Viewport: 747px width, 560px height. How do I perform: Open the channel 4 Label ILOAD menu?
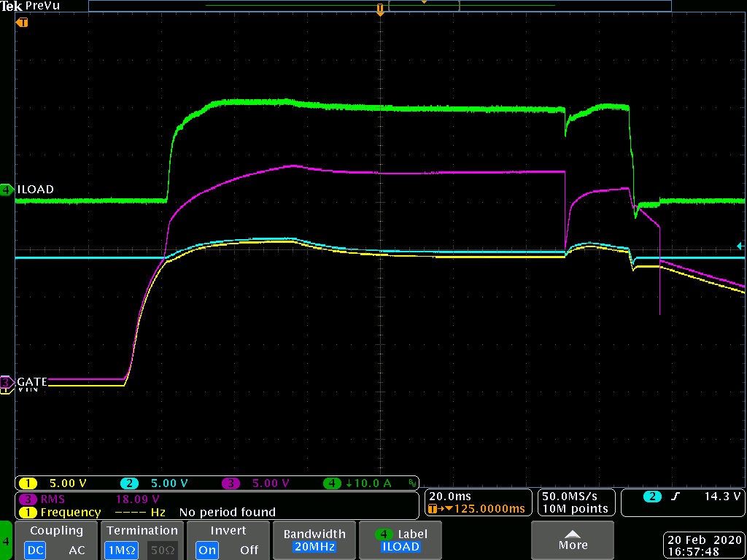pos(400,540)
